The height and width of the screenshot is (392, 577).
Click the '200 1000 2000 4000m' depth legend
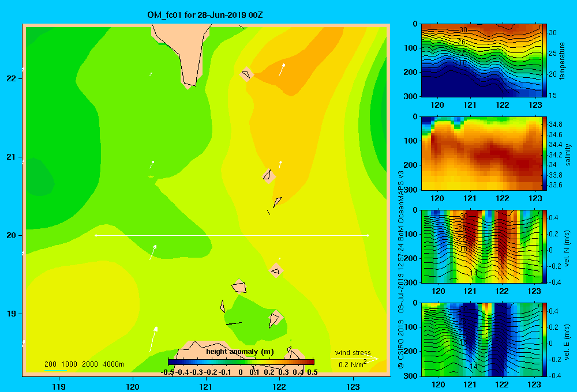click(84, 364)
